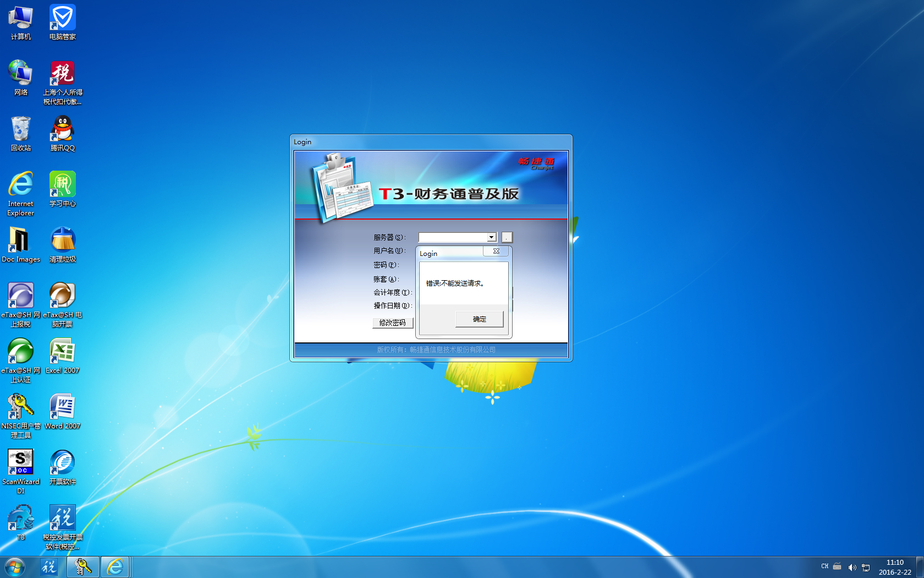924x578 pixels.
Task: Click the browse button beside 服务器 field
Action: point(507,237)
